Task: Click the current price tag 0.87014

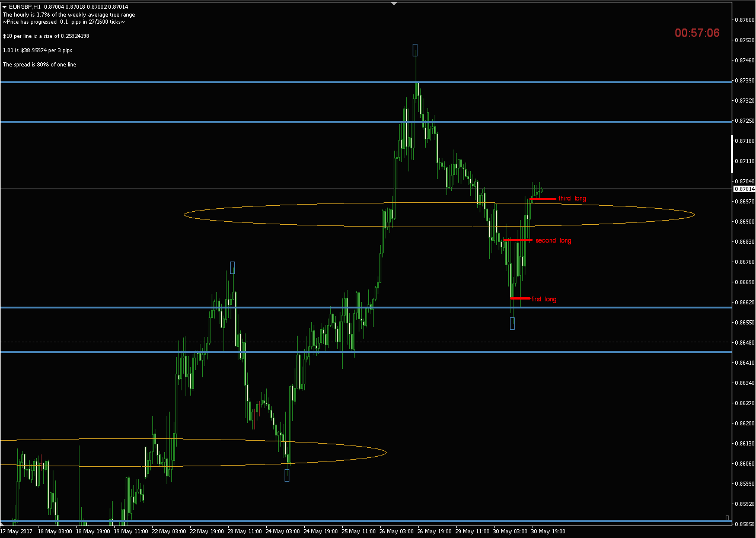Action: 744,189
